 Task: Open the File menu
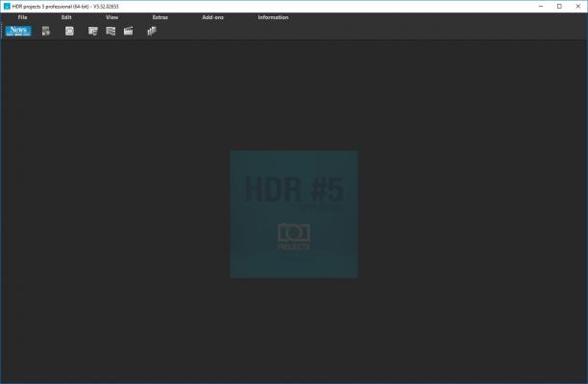[22, 17]
